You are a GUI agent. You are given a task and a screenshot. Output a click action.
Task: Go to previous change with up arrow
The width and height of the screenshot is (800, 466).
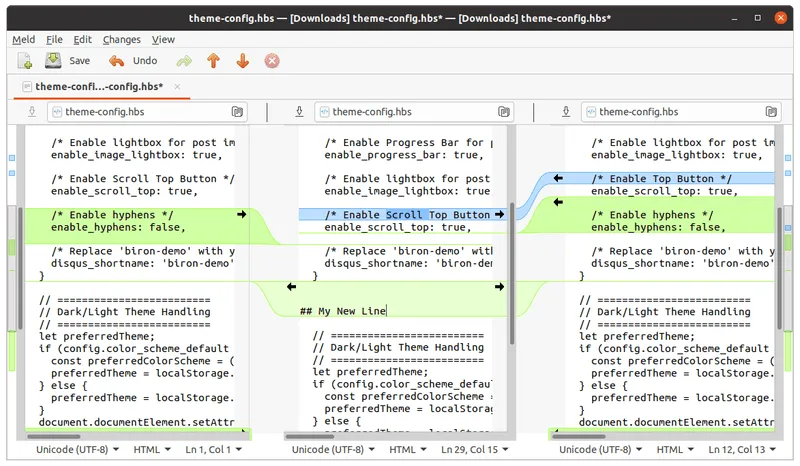click(213, 61)
